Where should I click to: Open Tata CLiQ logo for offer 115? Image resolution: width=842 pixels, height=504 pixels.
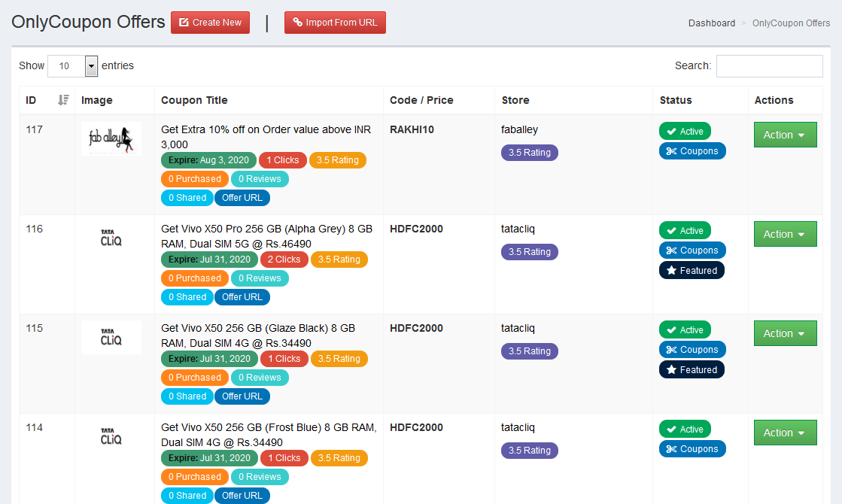pos(111,337)
